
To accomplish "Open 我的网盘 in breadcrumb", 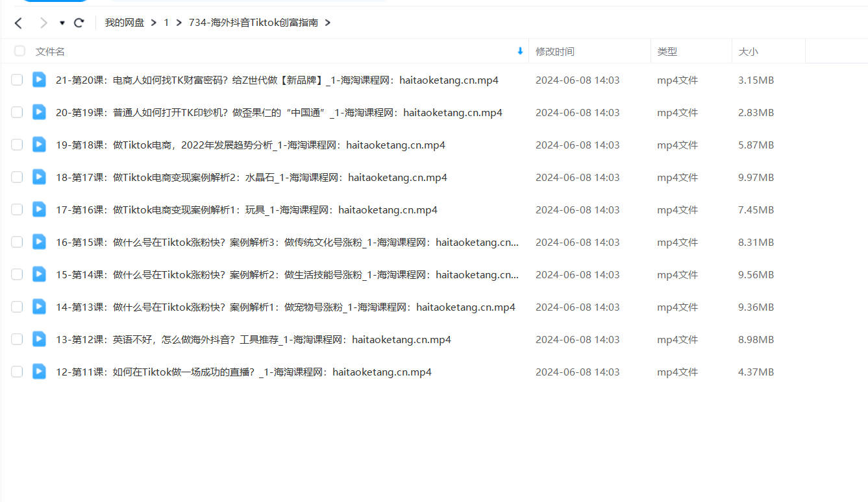I will [125, 23].
